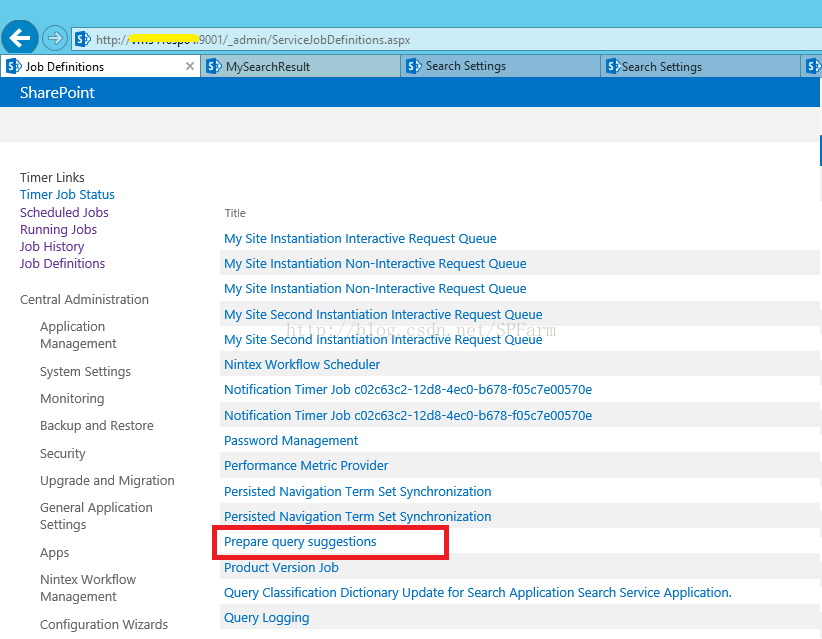Viewport: 822px width, 639px height.
Task: Open second My Site Second Instantiation Interactive Request Queue
Action: click(383, 340)
